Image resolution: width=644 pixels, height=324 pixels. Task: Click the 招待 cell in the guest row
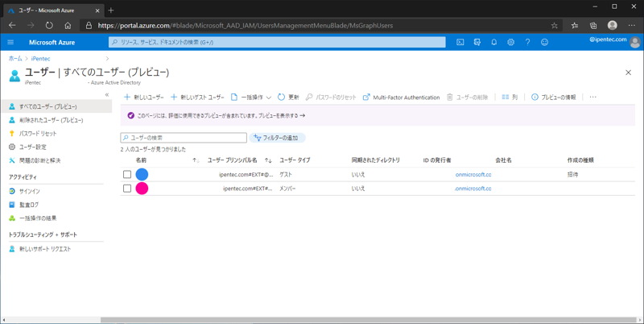pos(572,174)
